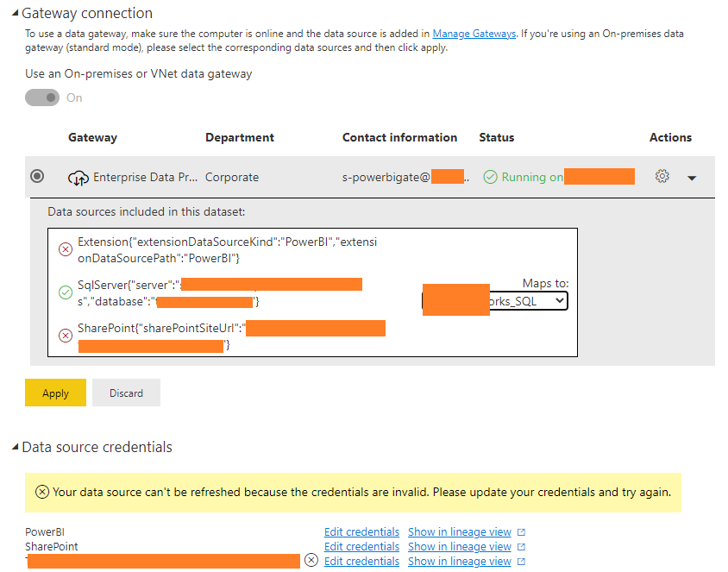
Task: Click the Extension PowerBI data source text
Action: click(227, 250)
